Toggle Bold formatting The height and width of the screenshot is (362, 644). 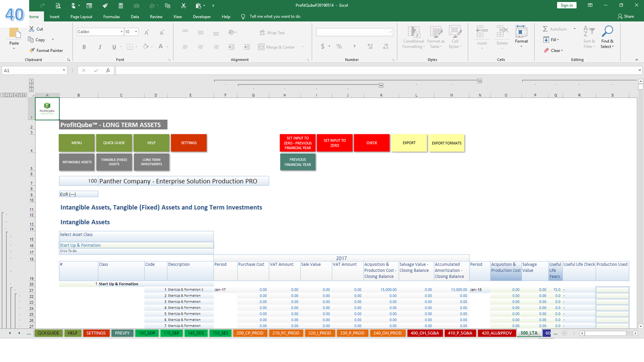coord(84,47)
